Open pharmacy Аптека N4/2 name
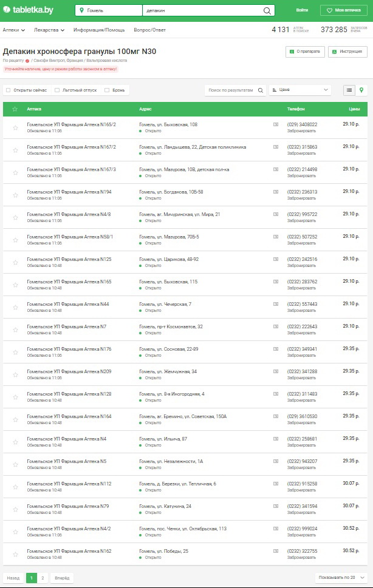The width and height of the screenshot is (373, 588). click(x=69, y=529)
